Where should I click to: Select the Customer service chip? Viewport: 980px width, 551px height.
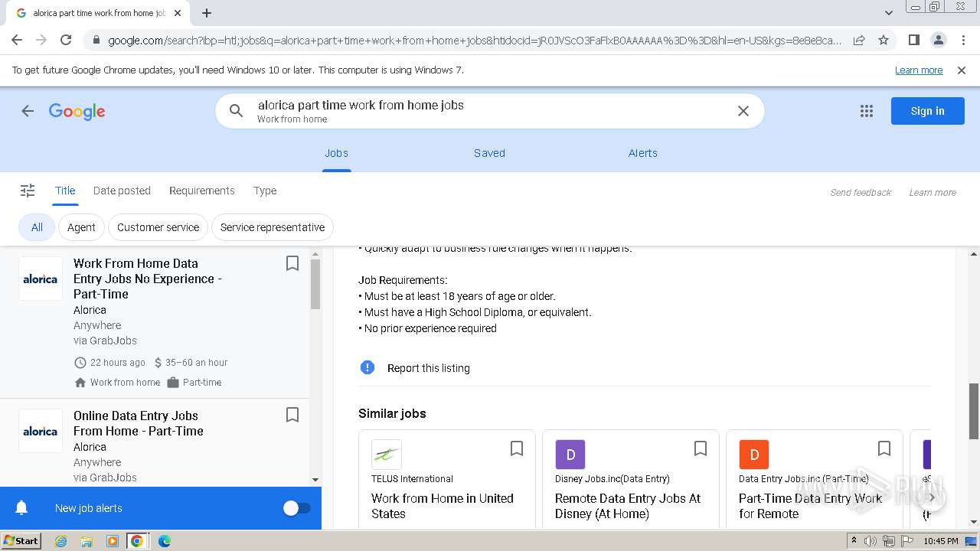158,227
